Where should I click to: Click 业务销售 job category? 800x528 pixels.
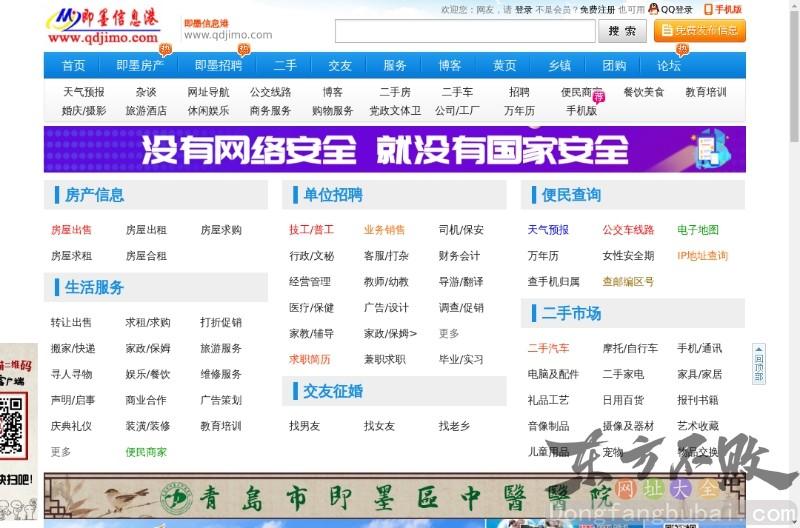(x=384, y=230)
